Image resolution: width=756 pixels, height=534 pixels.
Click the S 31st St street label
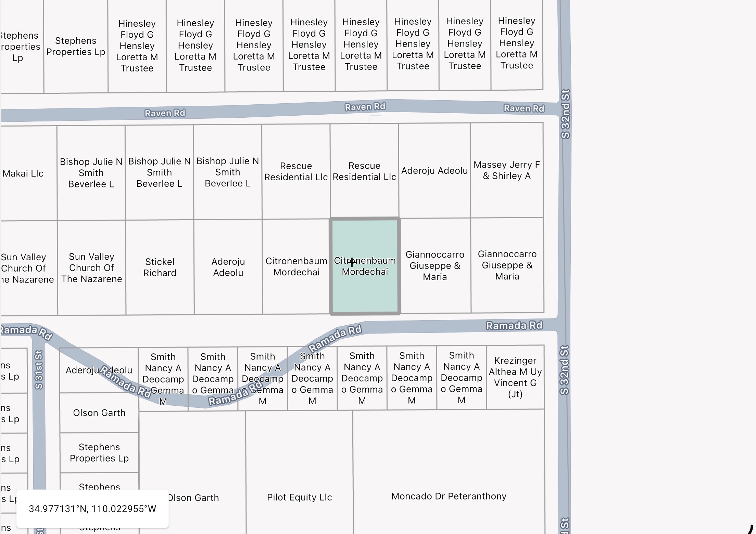[x=39, y=370]
